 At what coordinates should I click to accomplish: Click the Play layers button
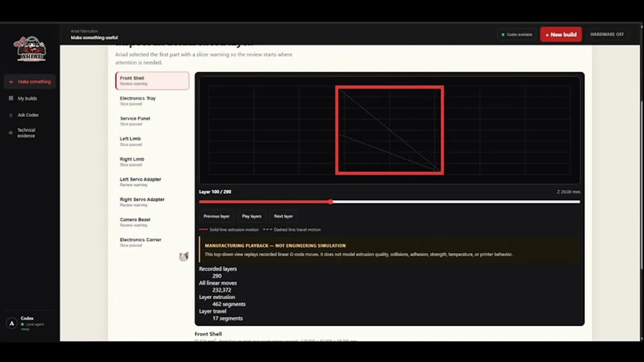252,216
